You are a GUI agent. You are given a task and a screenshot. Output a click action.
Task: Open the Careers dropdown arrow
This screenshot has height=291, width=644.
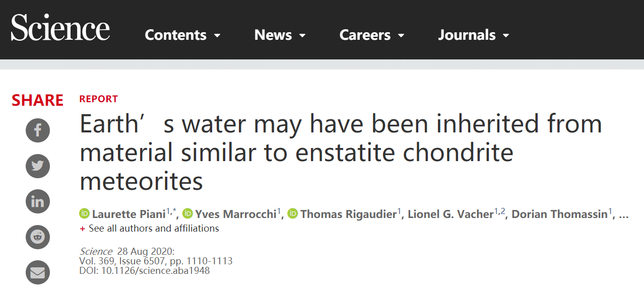[402, 36]
